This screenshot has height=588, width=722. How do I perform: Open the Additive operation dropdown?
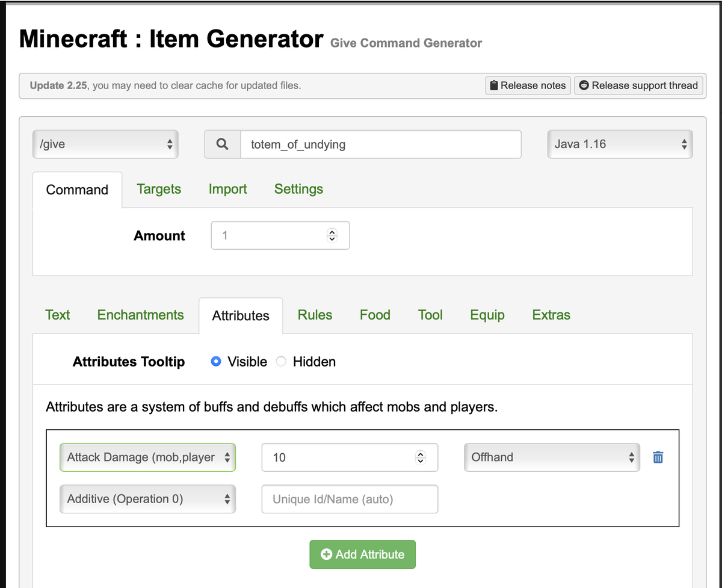click(x=147, y=499)
